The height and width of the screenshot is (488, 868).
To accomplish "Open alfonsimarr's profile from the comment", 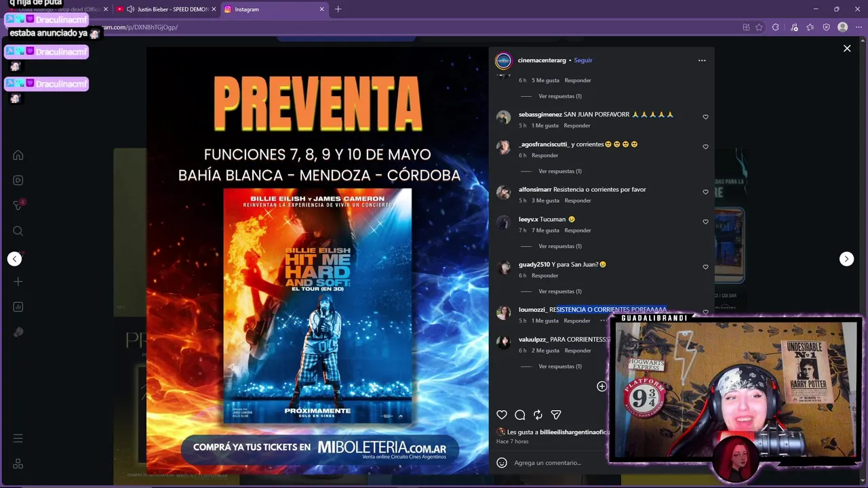I will 535,190.
